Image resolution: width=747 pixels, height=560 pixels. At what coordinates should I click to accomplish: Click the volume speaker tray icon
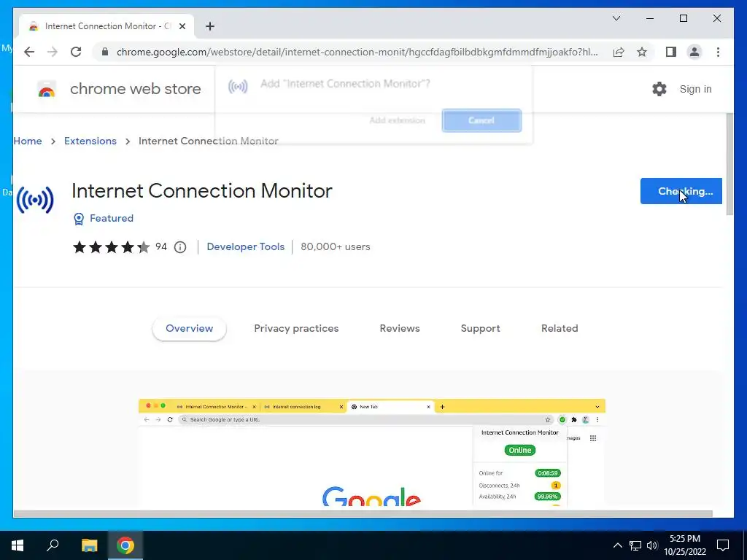click(652, 545)
